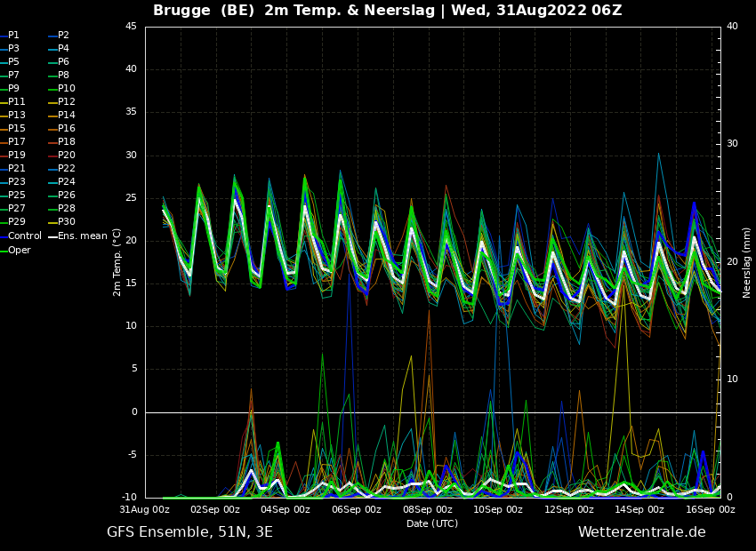Screen dimensions: 756x551
Task: Click the 2m Temp. (°C) axis title
Action: point(117,262)
